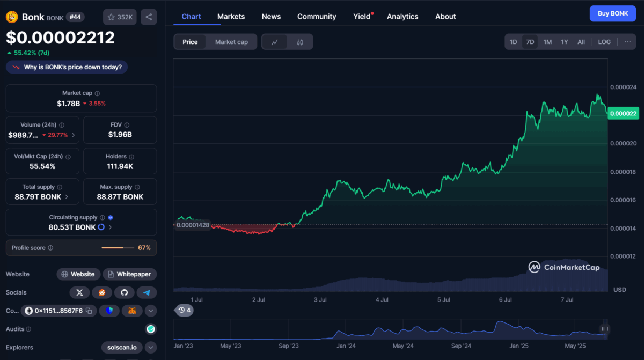Open Bonk's X (Twitter) social link
This screenshot has height=360, width=644.
point(80,292)
